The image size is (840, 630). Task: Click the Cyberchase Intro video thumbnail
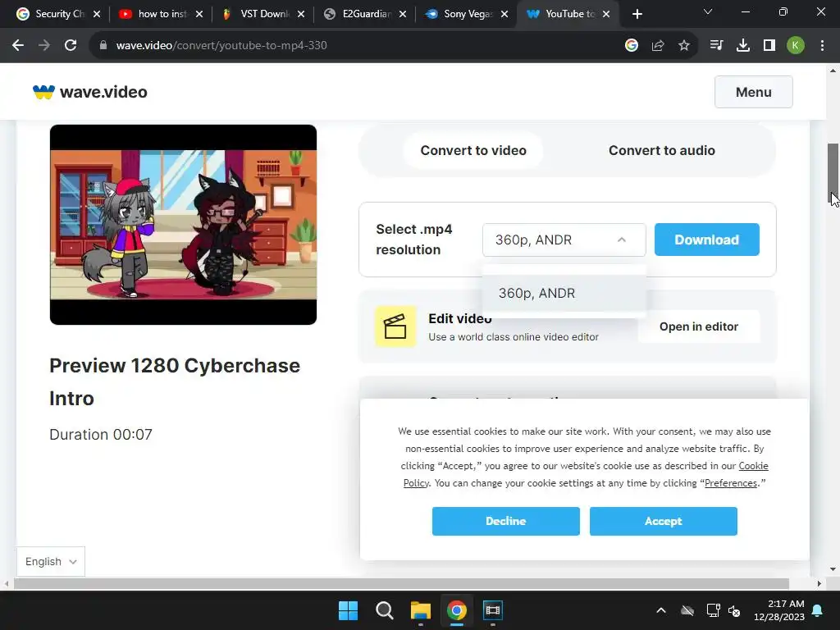[183, 225]
